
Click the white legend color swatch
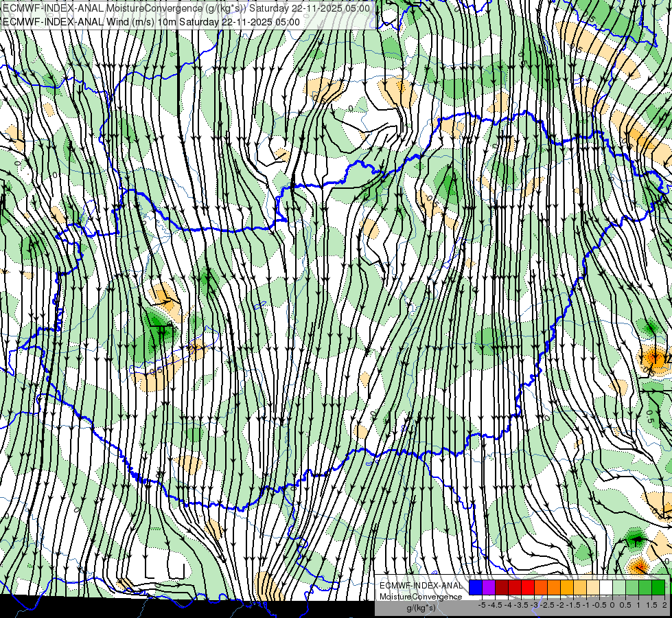click(606, 587)
